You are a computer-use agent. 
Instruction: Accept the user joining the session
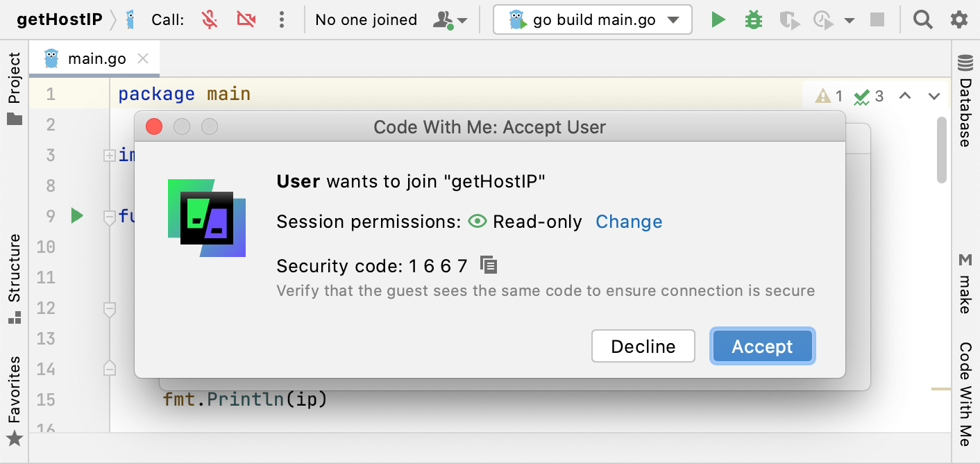tap(762, 347)
